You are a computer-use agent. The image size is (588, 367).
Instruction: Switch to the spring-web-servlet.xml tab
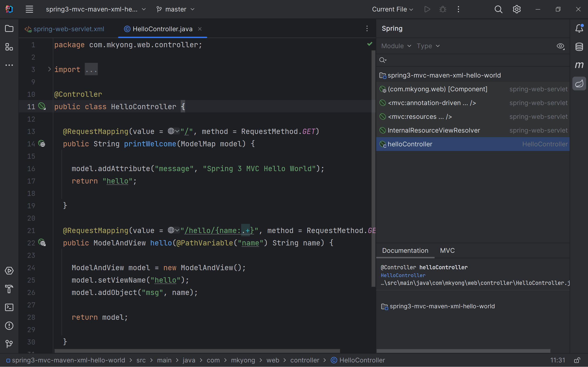pyautogui.click(x=69, y=29)
